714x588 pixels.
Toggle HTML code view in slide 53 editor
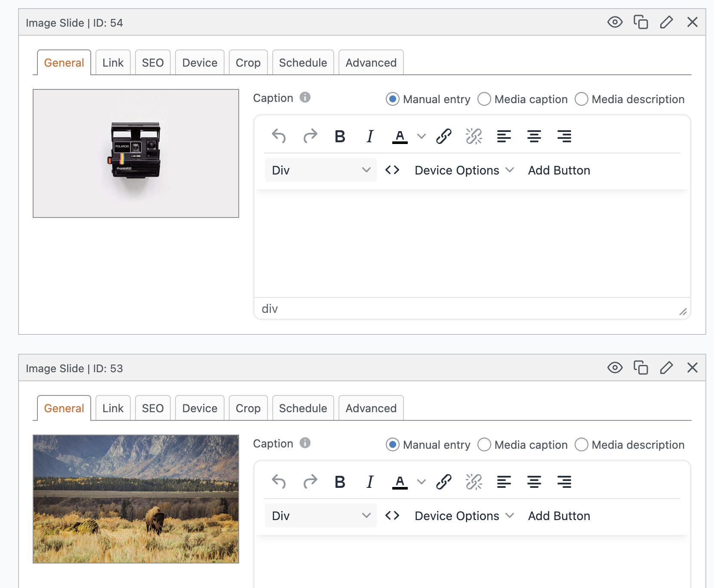392,516
